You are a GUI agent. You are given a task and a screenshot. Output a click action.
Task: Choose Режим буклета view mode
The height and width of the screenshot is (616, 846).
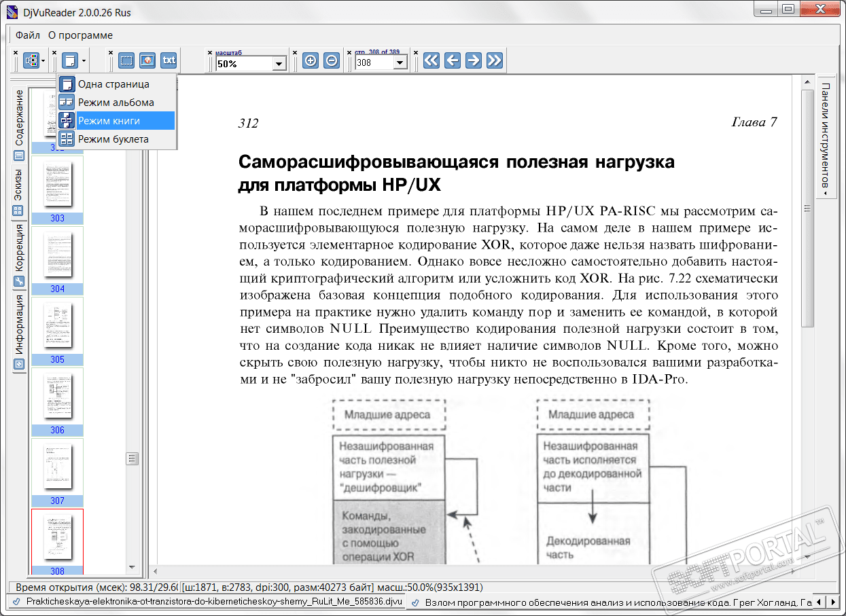tap(116, 139)
